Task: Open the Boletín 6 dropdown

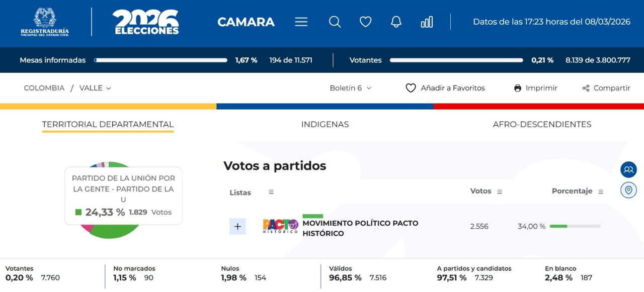Action: point(351,88)
